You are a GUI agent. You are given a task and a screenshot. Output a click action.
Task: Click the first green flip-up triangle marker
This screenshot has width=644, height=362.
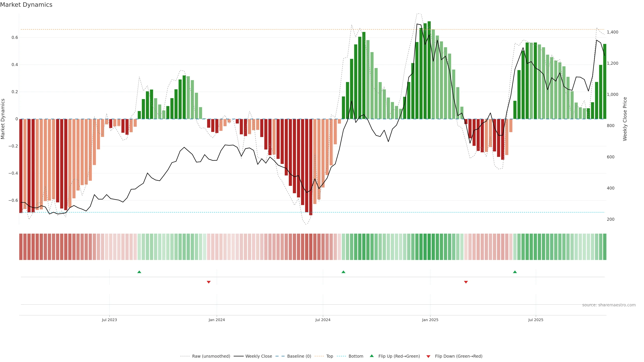[x=139, y=272]
